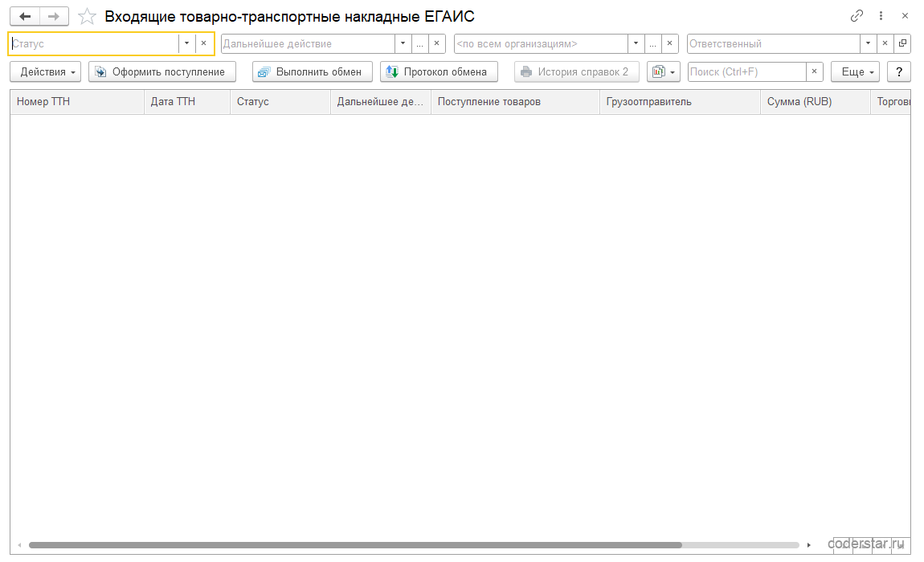This screenshot has height=562, width=924.
Task: Clear the Ответственный filter field
Action: (x=885, y=43)
